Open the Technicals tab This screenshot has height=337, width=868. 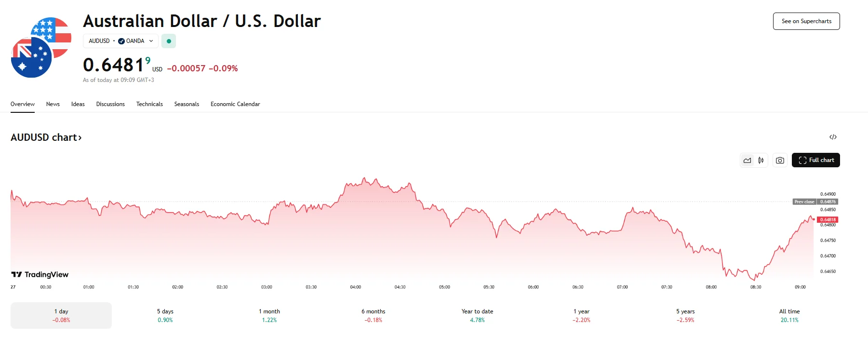149,104
